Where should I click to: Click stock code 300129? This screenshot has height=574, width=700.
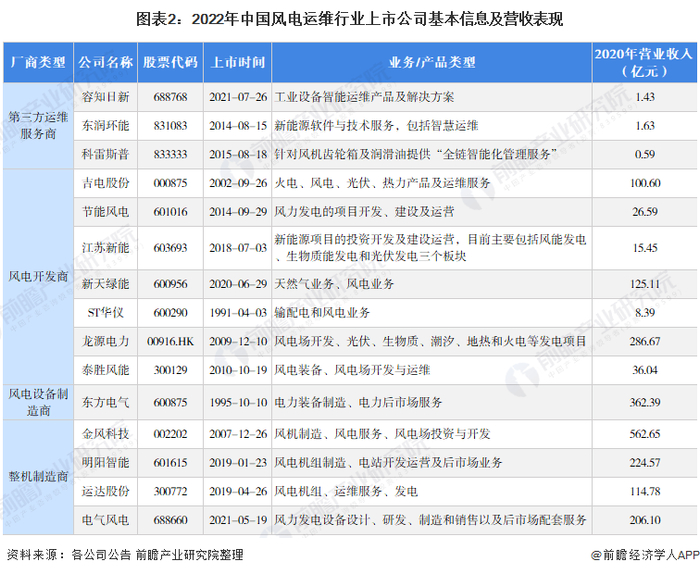170,370
